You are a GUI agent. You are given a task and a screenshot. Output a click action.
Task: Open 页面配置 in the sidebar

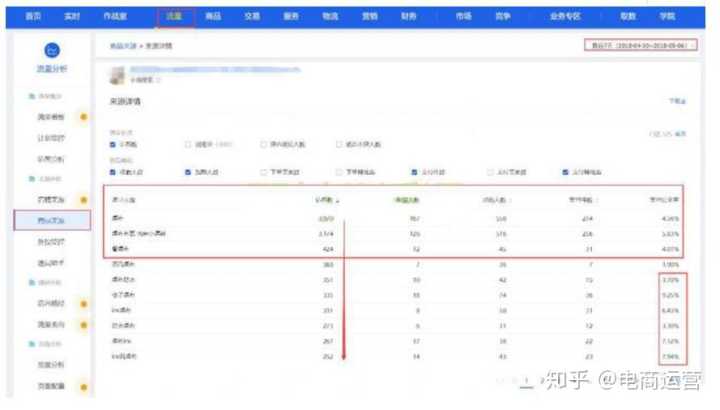click(51, 386)
